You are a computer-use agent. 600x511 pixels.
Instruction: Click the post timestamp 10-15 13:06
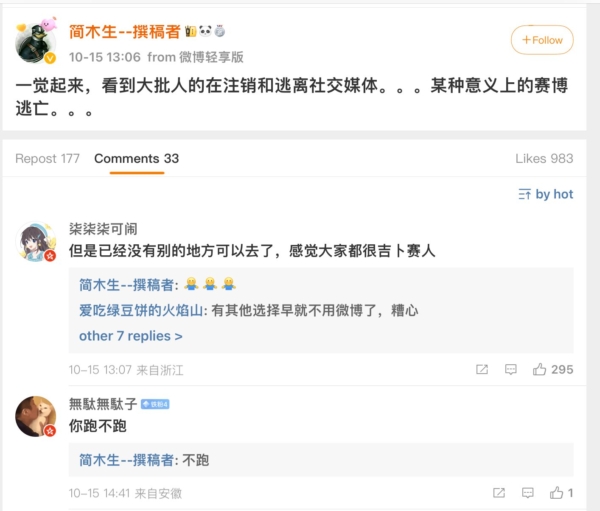pyautogui.click(x=104, y=57)
